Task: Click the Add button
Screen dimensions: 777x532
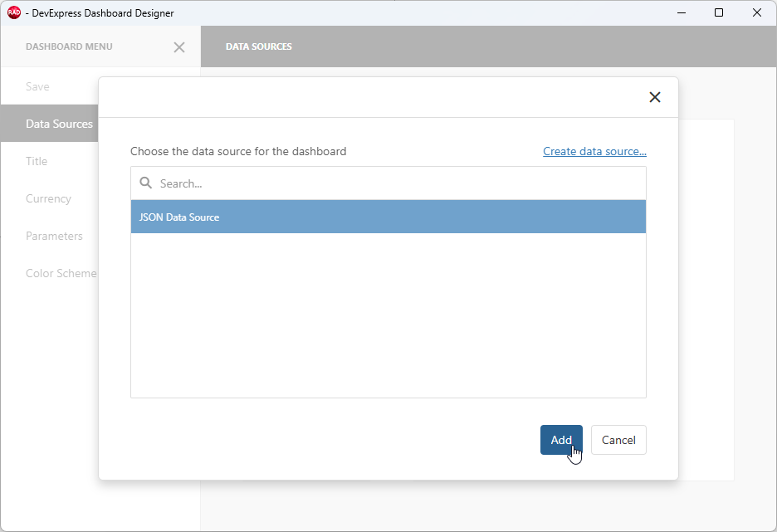Action: 561,440
